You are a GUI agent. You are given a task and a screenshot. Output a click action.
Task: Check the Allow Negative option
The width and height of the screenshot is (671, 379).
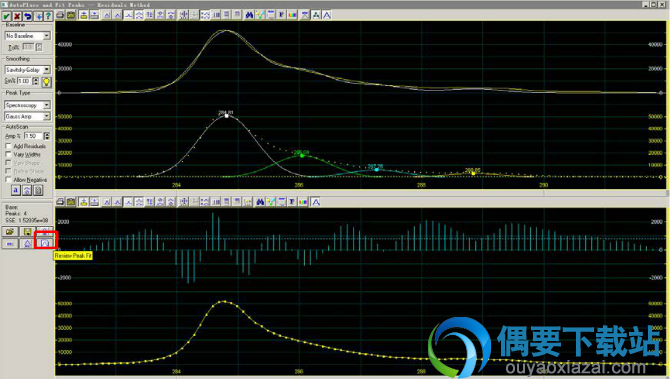coord(8,180)
